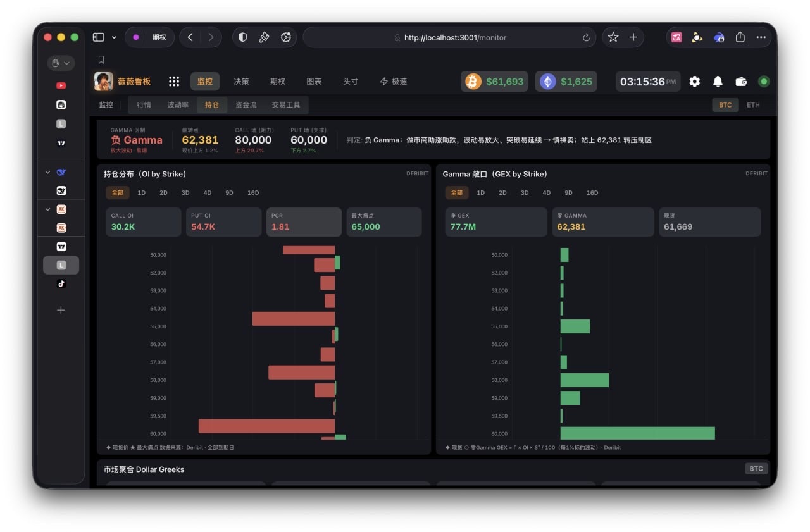Click the 最大痛点 65,000 stat card
This screenshot has width=810, height=532.
tap(384, 222)
